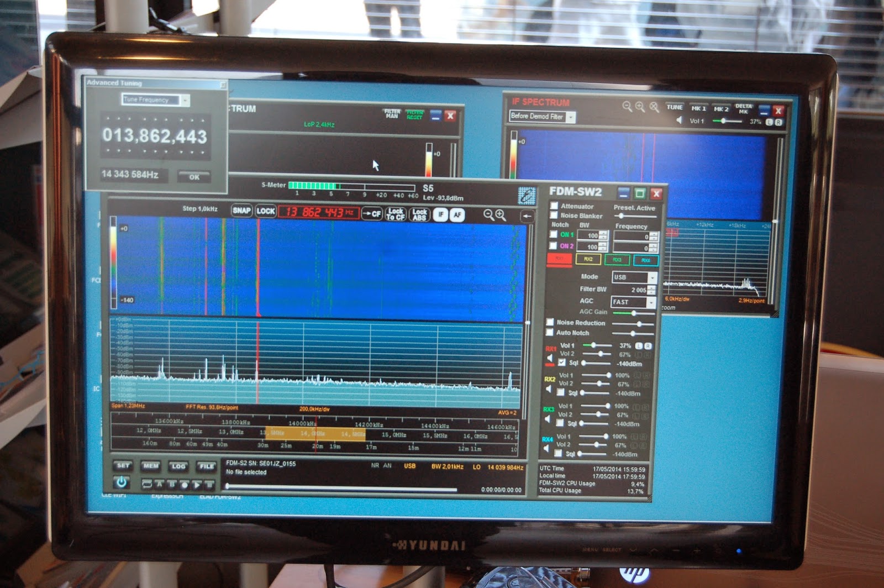
Task: Click OK in the Advanced Tuning dialog
Action: point(194,177)
